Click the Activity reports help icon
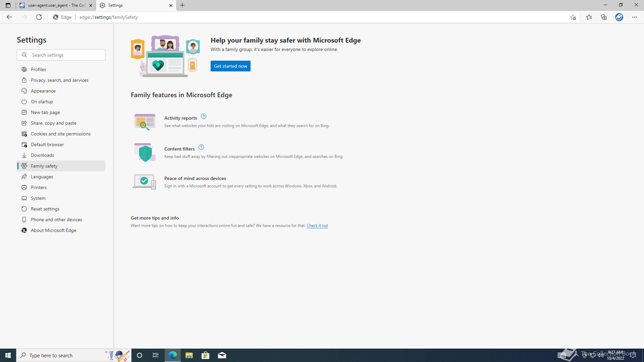644x362 pixels. (x=204, y=117)
